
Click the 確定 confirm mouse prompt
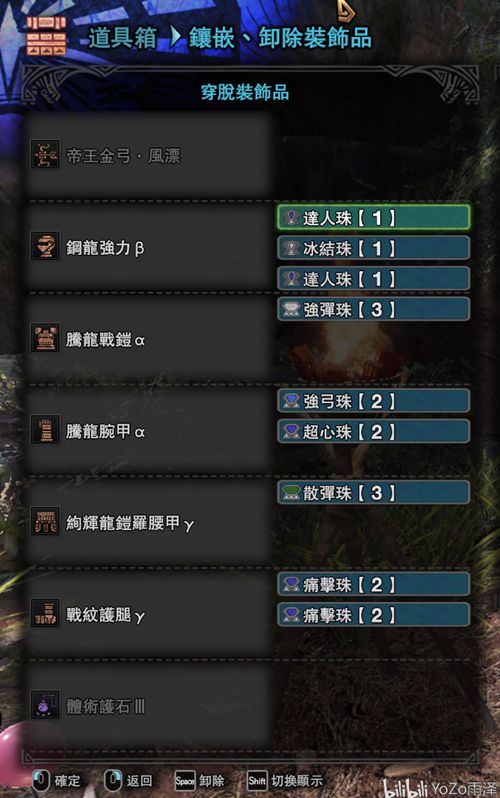(x=57, y=781)
